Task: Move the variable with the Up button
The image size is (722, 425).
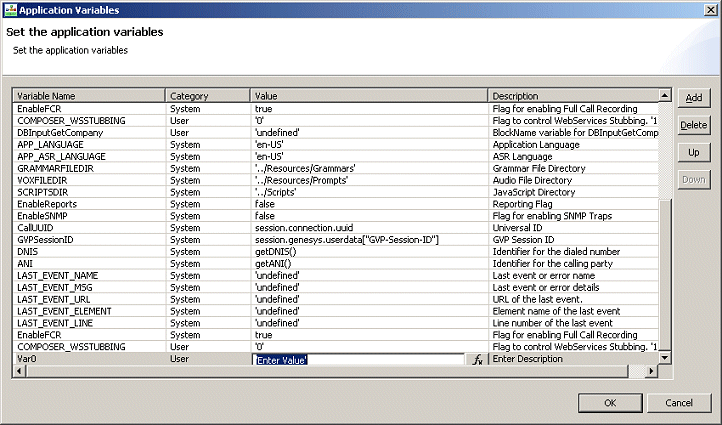Action: 693,152
